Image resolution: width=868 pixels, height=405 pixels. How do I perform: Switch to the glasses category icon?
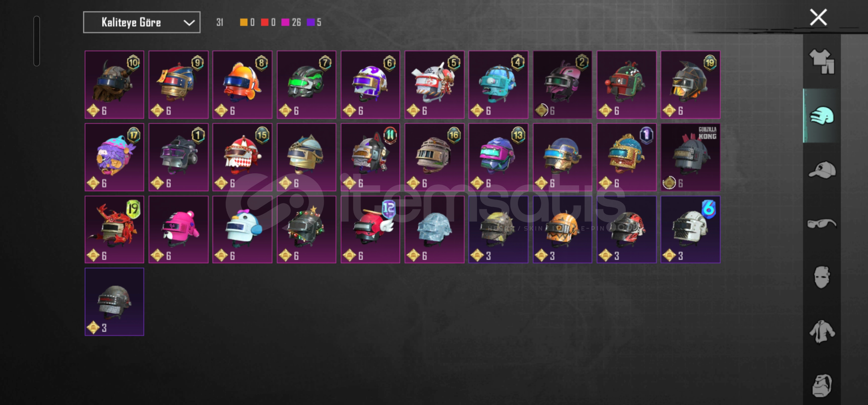pyautogui.click(x=822, y=224)
